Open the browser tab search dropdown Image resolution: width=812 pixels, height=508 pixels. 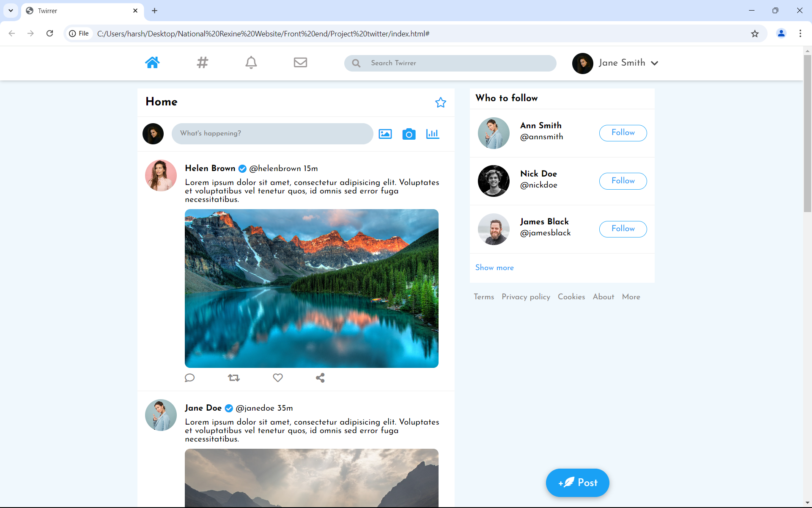pyautogui.click(x=11, y=11)
